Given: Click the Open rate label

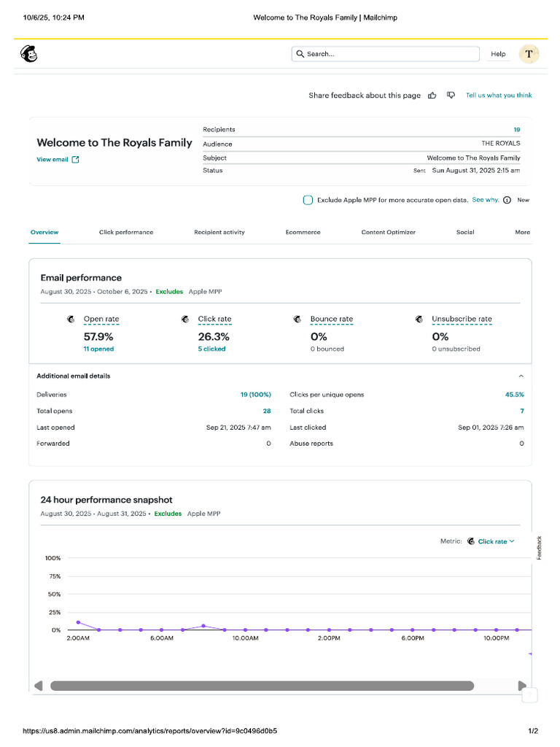Looking at the screenshot, I should (x=101, y=320).
